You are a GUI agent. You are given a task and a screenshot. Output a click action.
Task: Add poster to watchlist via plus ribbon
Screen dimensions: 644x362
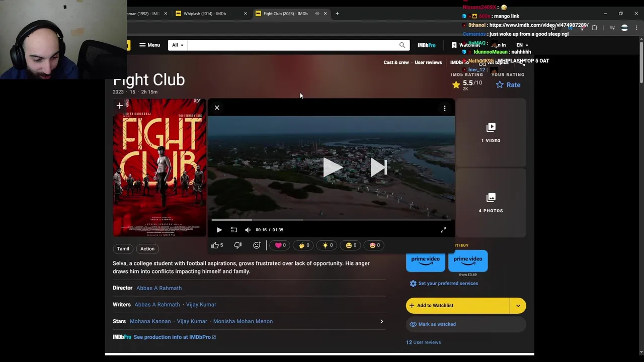119,106
